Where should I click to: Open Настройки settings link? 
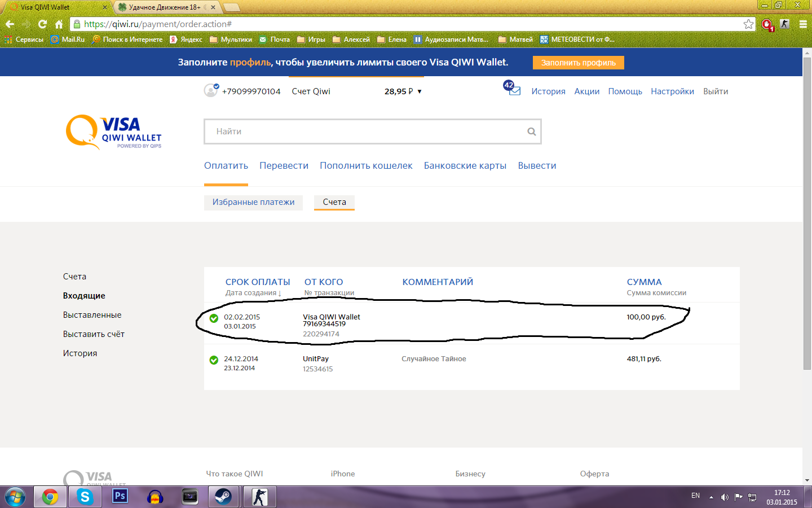tap(672, 91)
